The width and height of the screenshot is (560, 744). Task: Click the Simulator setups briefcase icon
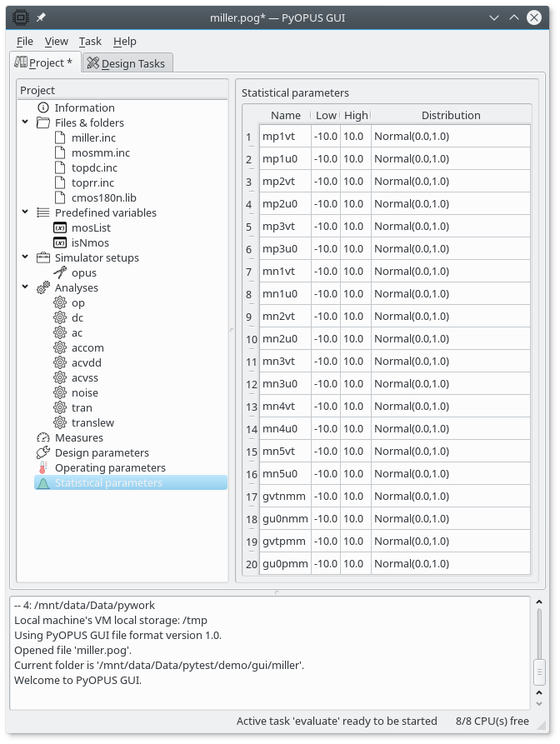pyautogui.click(x=43, y=257)
